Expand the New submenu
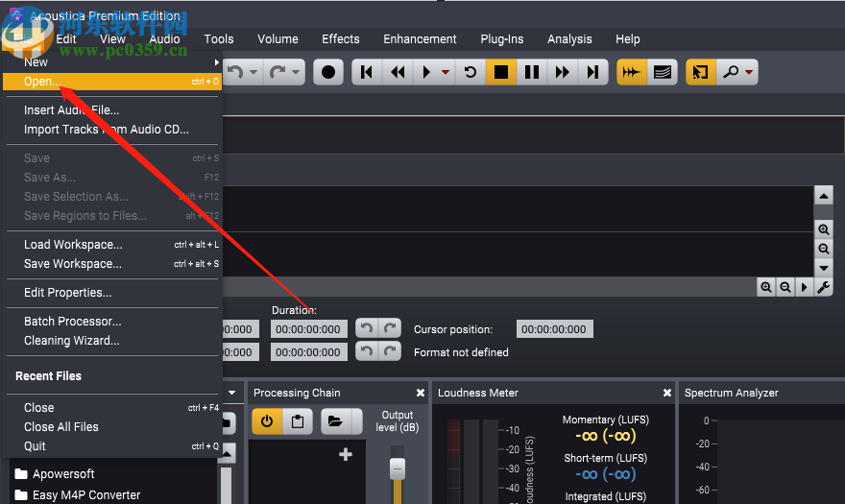This screenshot has height=504, width=845. tap(112, 62)
